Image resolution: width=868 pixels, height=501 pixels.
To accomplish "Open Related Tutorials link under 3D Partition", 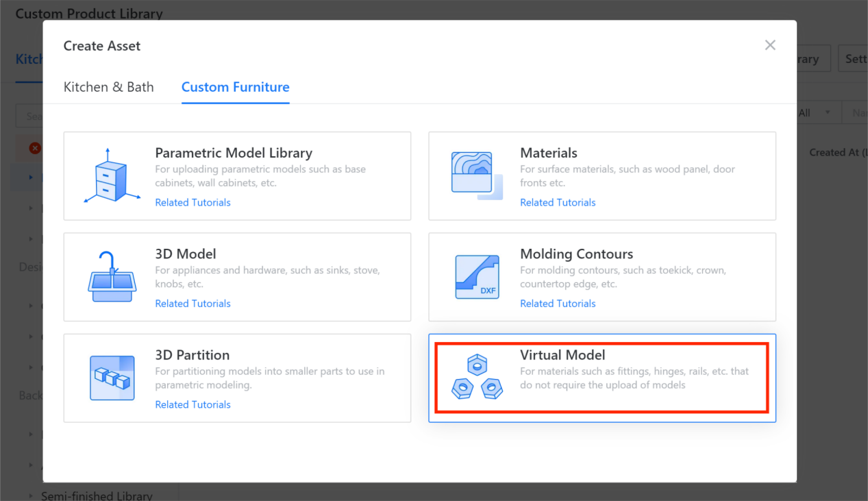I will (193, 404).
